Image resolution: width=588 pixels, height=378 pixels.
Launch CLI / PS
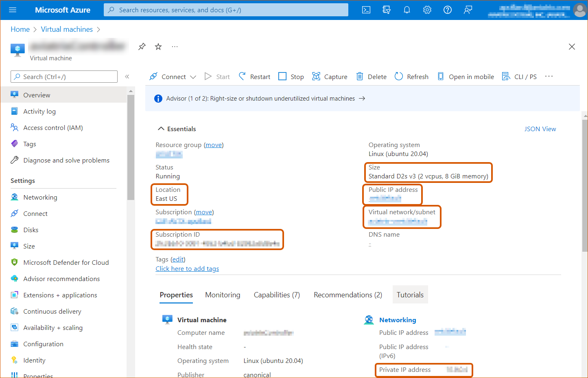click(x=519, y=76)
